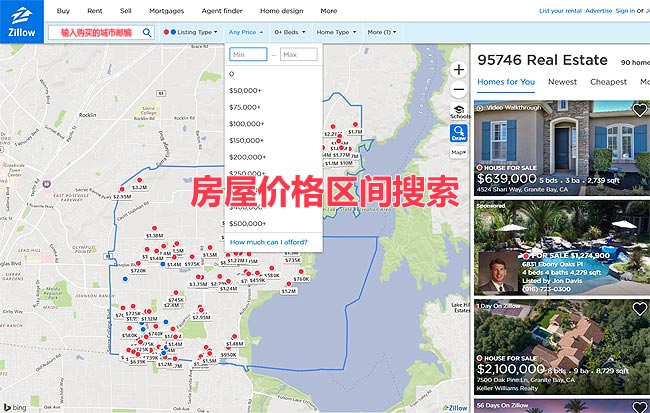Open the Mortgages menu
This screenshot has height=413, width=650.
pyautogui.click(x=166, y=11)
